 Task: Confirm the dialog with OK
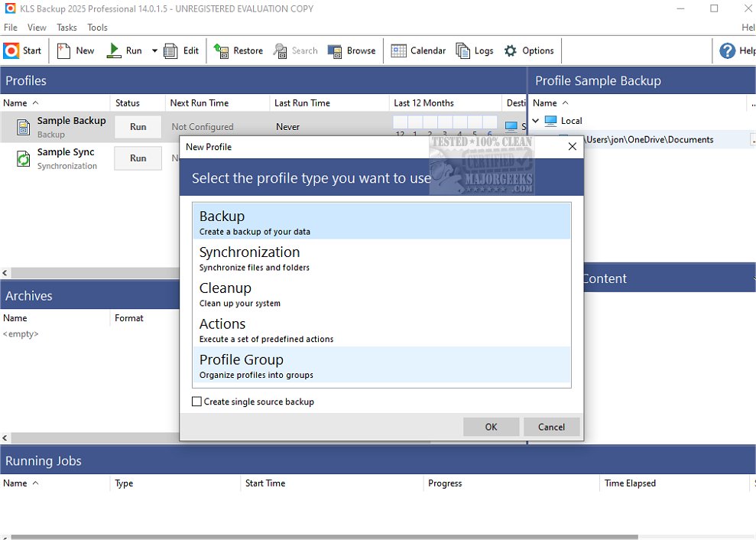[x=491, y=427]
